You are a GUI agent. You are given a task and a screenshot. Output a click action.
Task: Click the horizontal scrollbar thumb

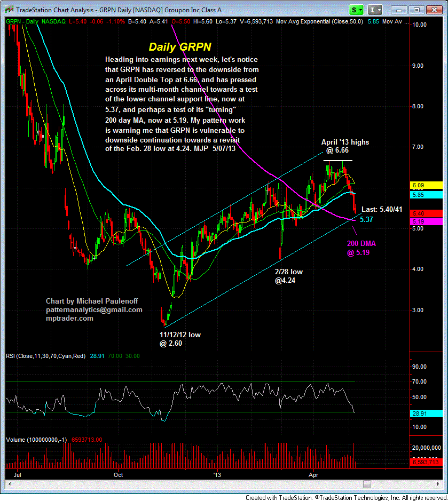pos(367,484)
